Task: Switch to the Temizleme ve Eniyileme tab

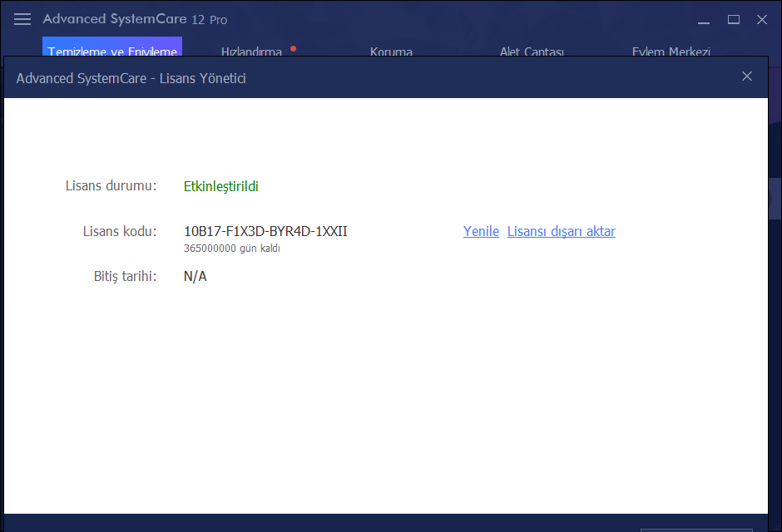Action: coord(112,47)
